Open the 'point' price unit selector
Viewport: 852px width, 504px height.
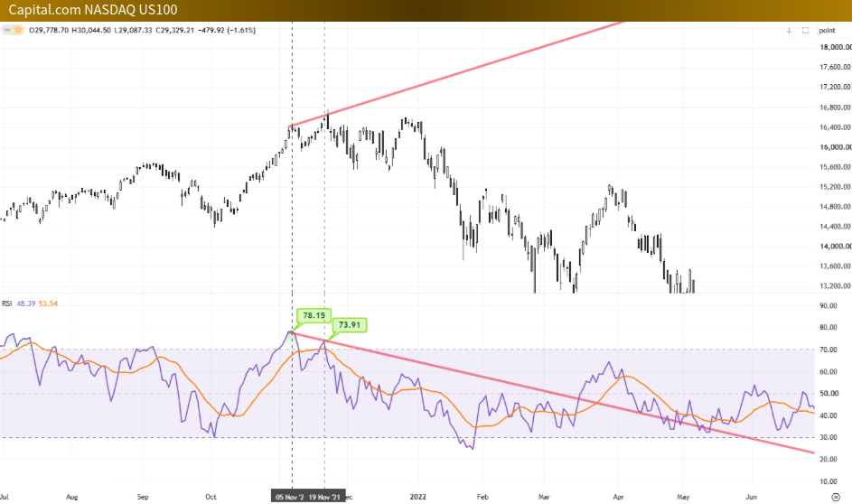click(x=834, y=31)
